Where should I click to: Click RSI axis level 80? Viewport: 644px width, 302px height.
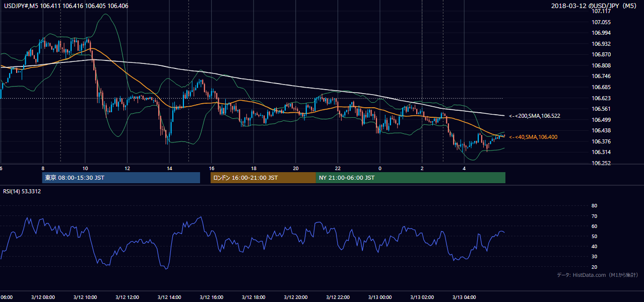click(594, 206)
